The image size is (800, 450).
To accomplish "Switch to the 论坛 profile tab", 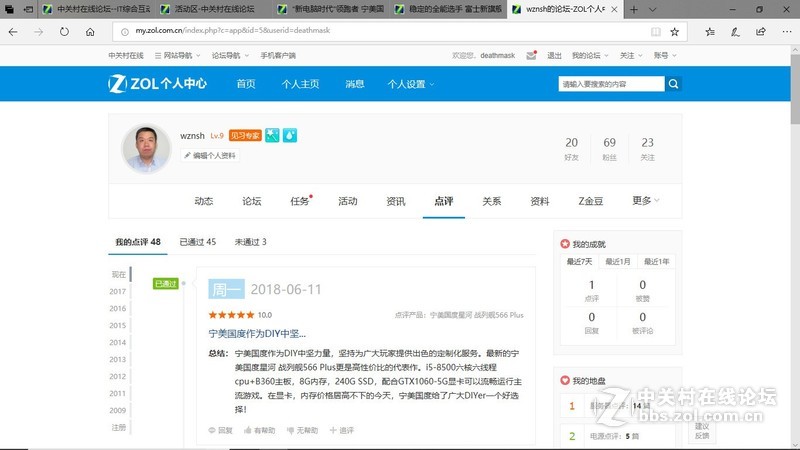I will pos(251,201).
